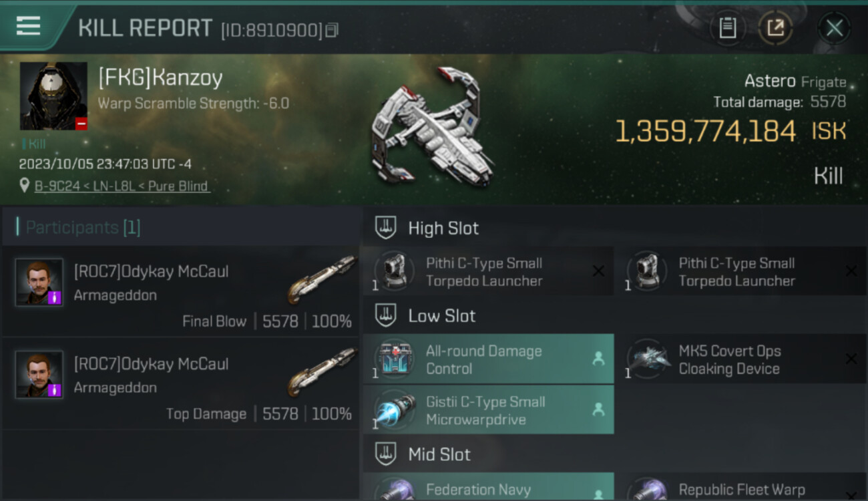Screen dimensions: 868x501
Task: Copy the kill report ID
Action: coord(332,30)
